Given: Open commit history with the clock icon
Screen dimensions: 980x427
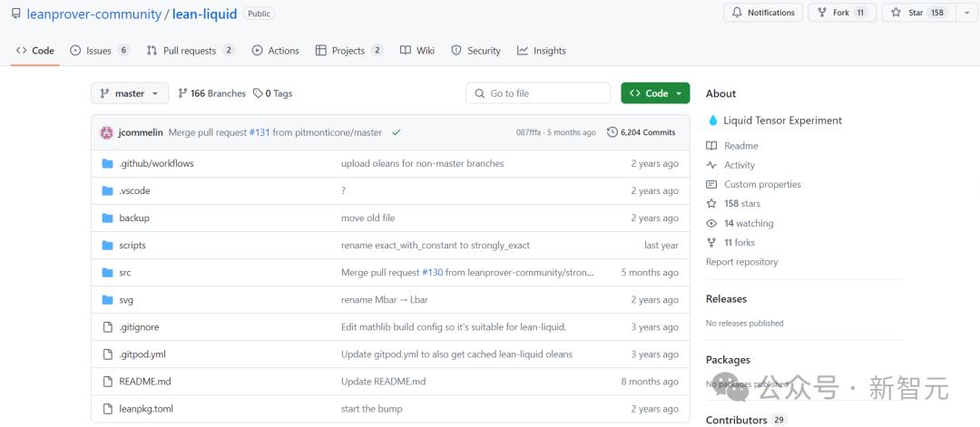Looking at the screenshot, I should tap(612, 132).
